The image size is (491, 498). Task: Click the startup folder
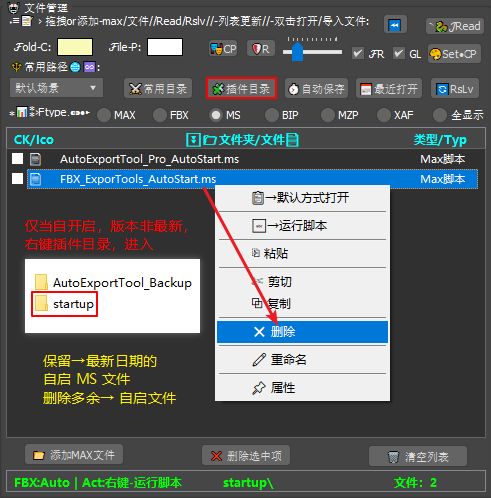click(64, 304)
